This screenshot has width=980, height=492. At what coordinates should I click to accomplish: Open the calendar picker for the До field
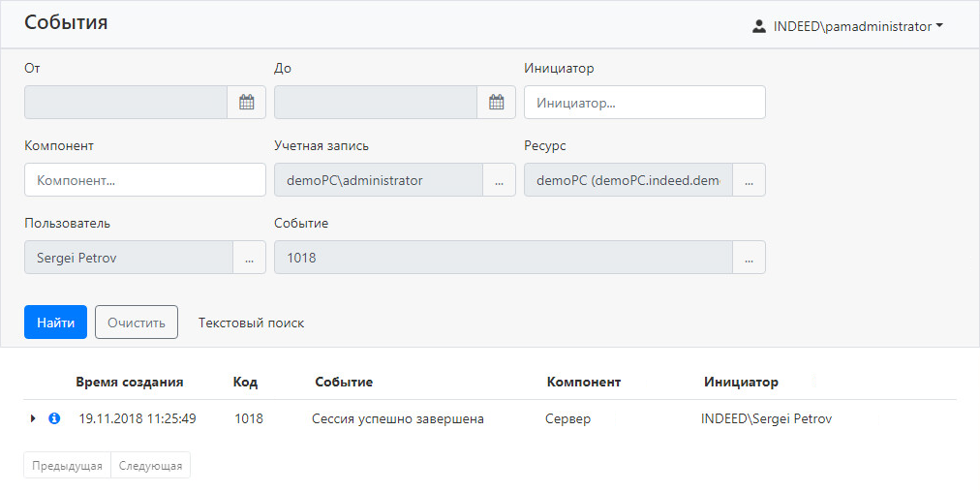(x=496, y=103)
